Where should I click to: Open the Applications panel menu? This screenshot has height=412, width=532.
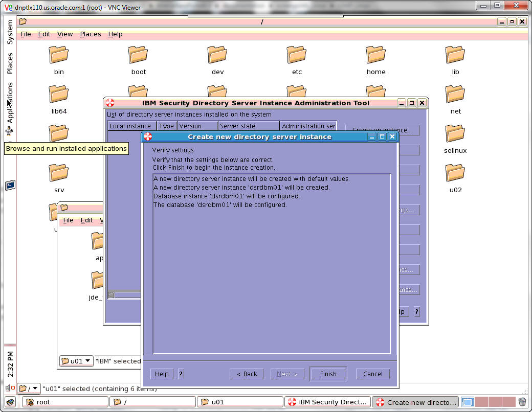10,103
